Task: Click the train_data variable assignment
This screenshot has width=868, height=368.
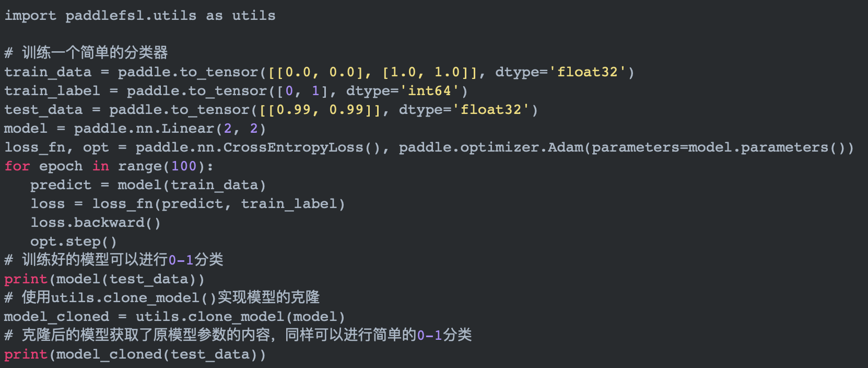Action: click(48, 72)
